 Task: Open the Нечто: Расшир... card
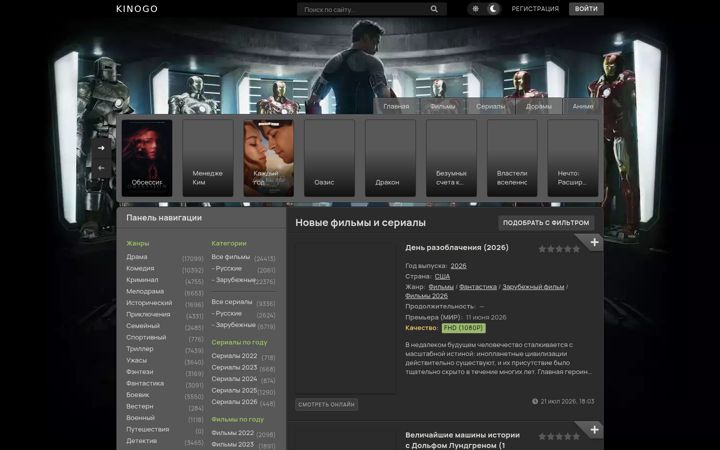point(573,158)
